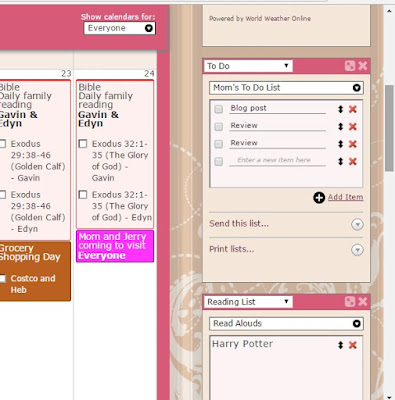Image resolution: width=395 pixels, height=400 pixels.
Task: Click the scrollbar up arrow
Action: [x=389, y=11]
